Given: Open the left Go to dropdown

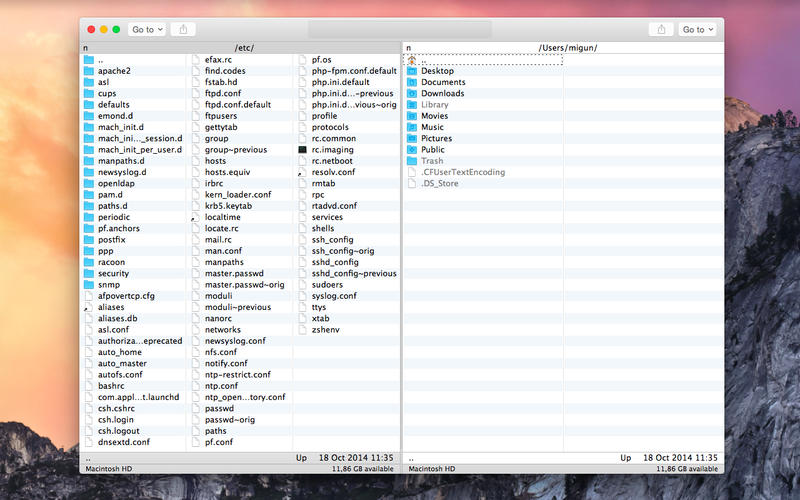Looking at the screenshot, I should point(147,30).
